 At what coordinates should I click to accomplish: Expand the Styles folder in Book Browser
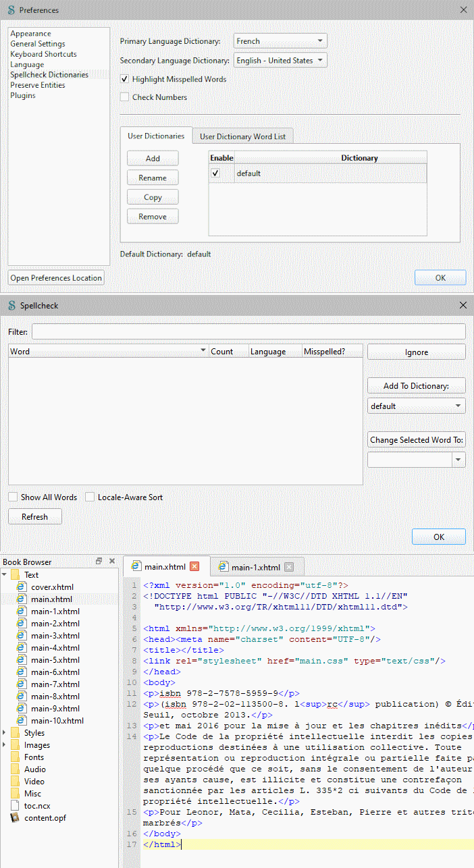pos(4,733)
